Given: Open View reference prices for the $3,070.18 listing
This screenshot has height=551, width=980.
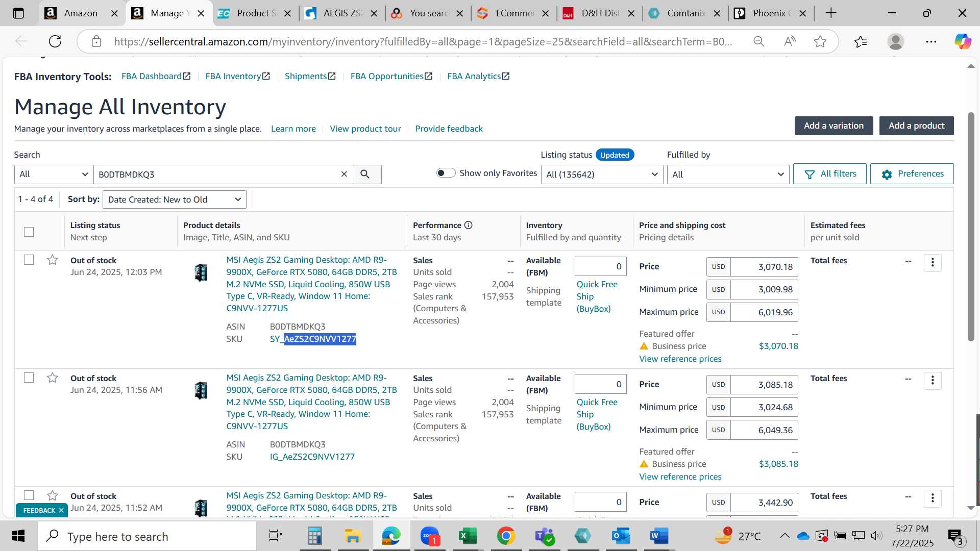Looking at the screenshot, I should tap(680, 359).
